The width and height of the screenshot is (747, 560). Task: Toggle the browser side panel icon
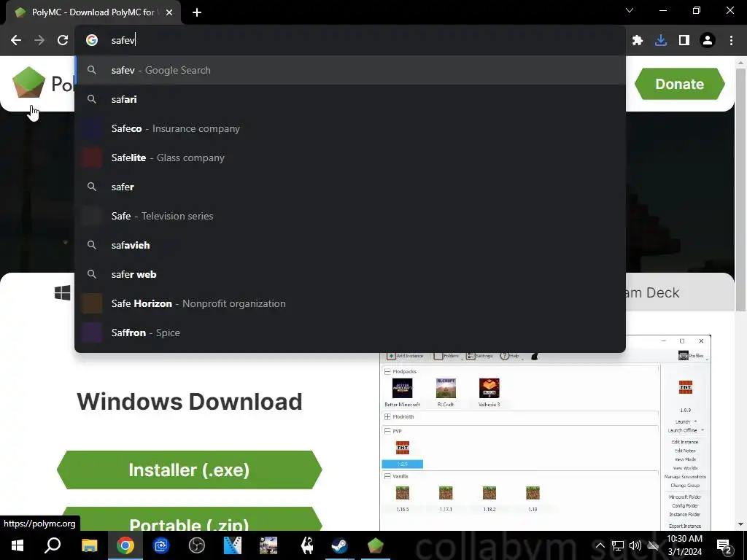tap(684, 41)
